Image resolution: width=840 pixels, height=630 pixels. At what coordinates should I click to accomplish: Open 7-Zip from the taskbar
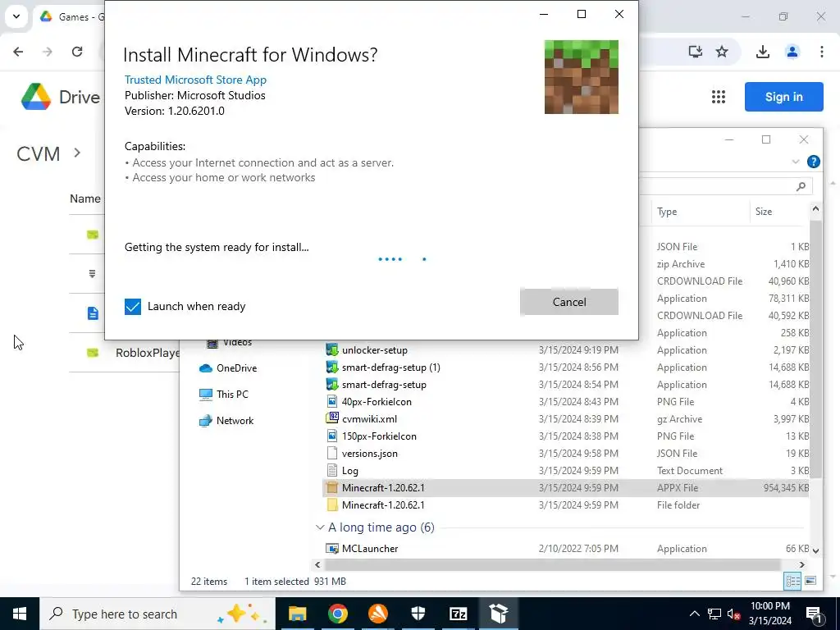(x=458, y=614)
